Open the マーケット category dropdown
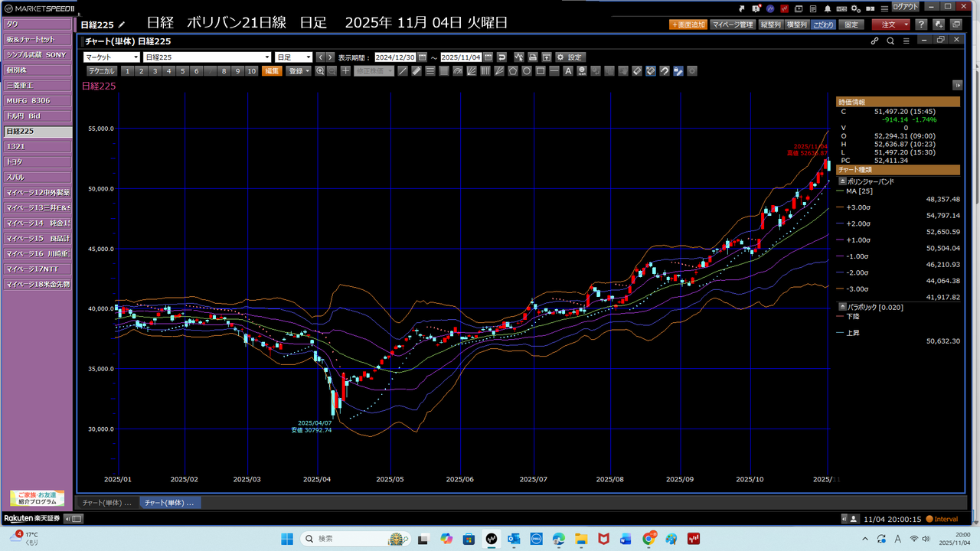 tap(112, 57)
